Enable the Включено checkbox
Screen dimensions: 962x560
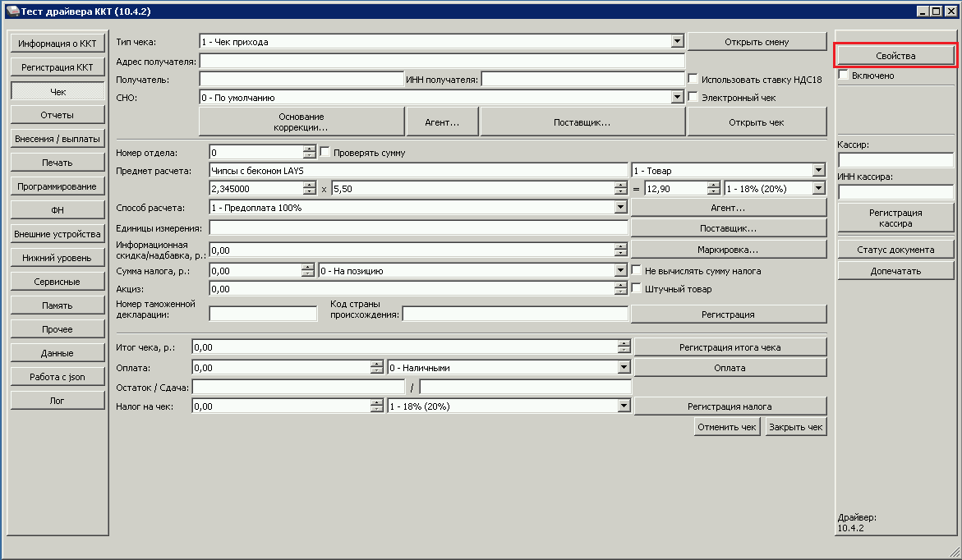844,76
